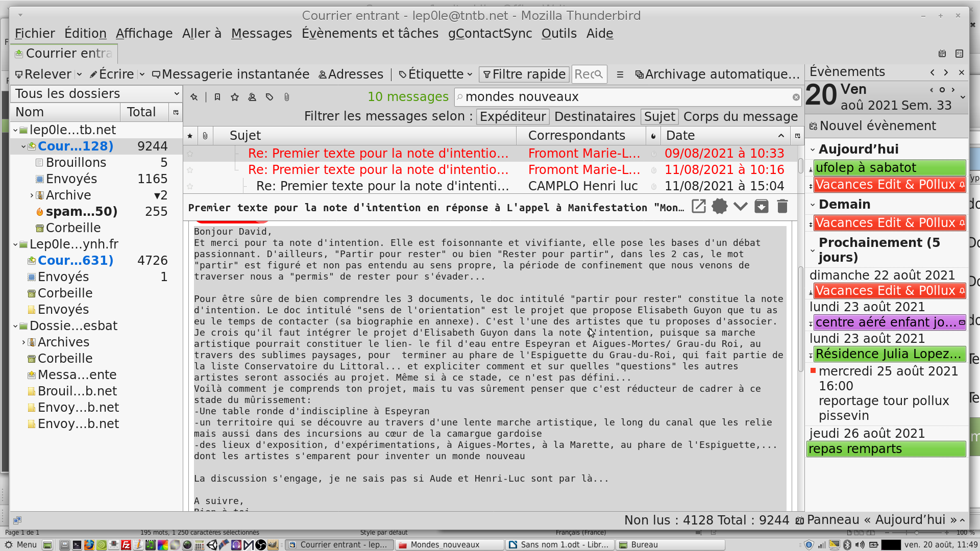Collapse the Demain events section
Image resolution: width=980 pixels, height=551 pixels.
813,205
